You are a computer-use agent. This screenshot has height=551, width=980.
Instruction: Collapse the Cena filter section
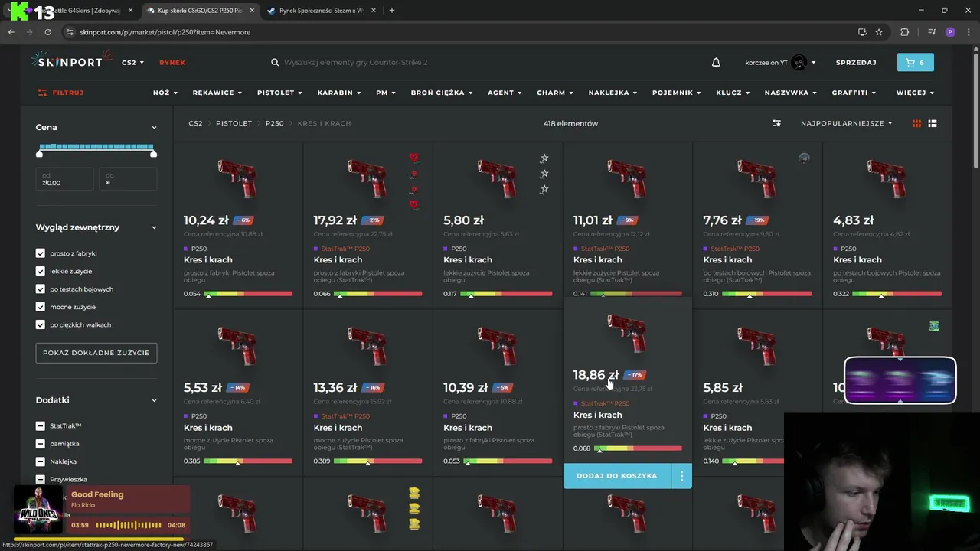pos(154,128)
